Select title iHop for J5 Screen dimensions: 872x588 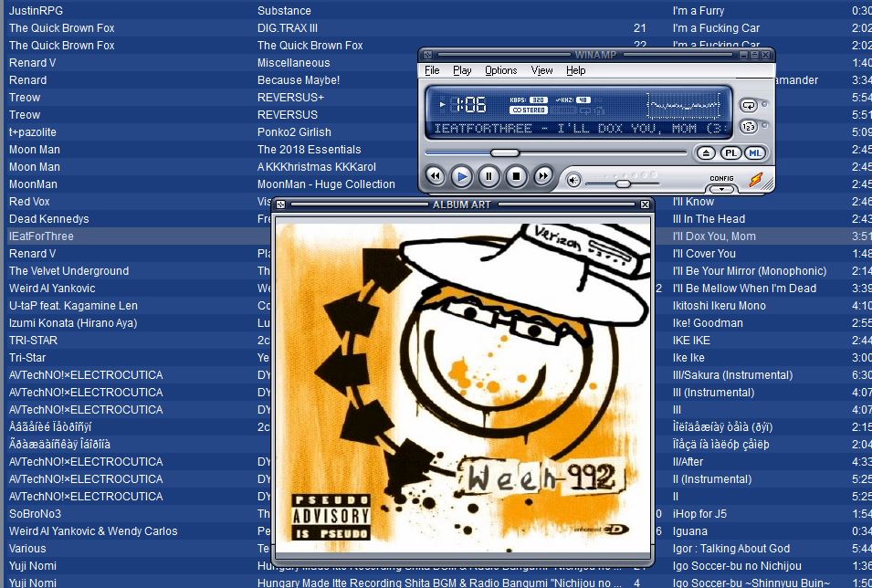pyautogui.click(x=699, y=514)
